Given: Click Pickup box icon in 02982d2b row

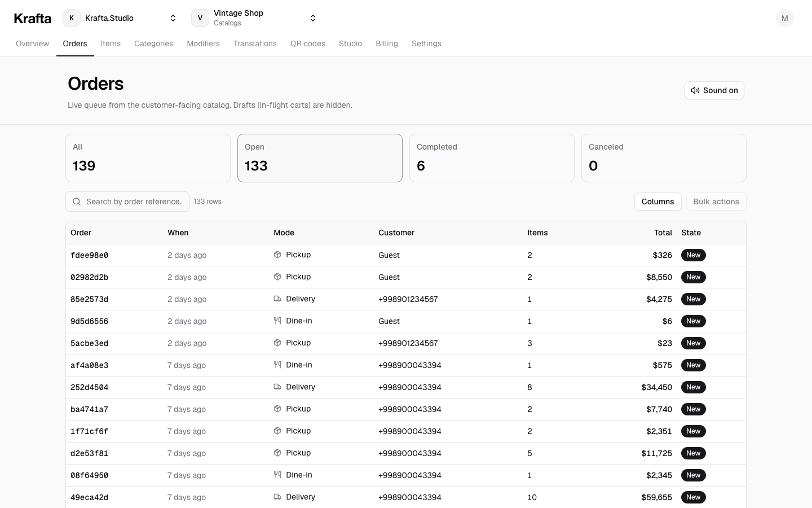Looking at the screenshot, I should tap(277, 277).
